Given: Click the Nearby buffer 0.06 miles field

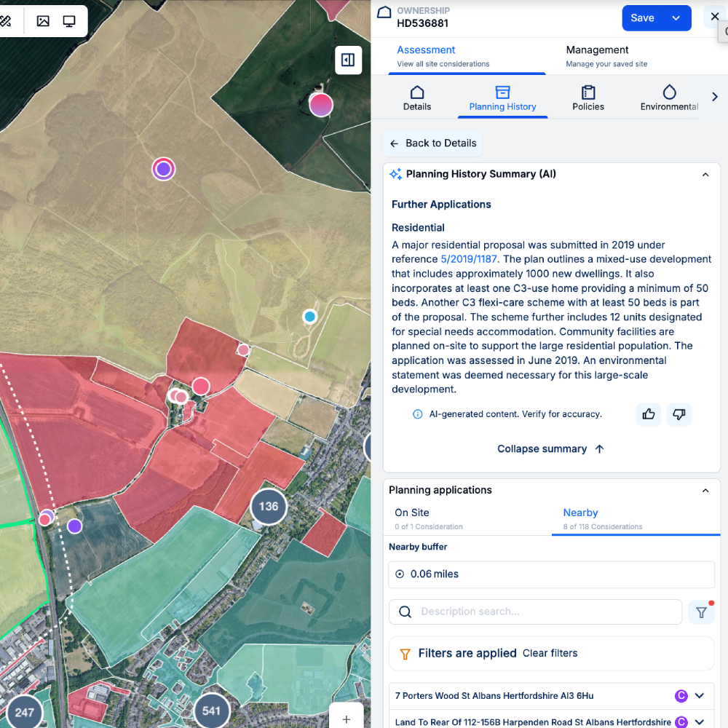Looking at the screenshot, I should coord(551,574).
